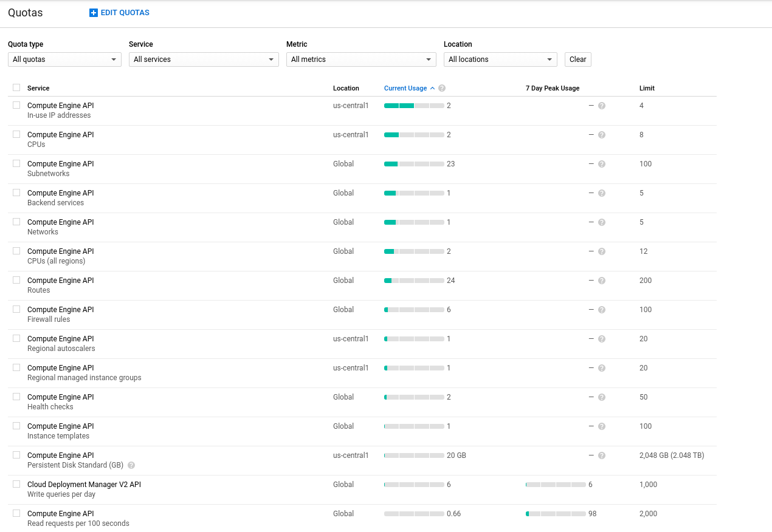Open the All metrics filter box

point(361,60)
